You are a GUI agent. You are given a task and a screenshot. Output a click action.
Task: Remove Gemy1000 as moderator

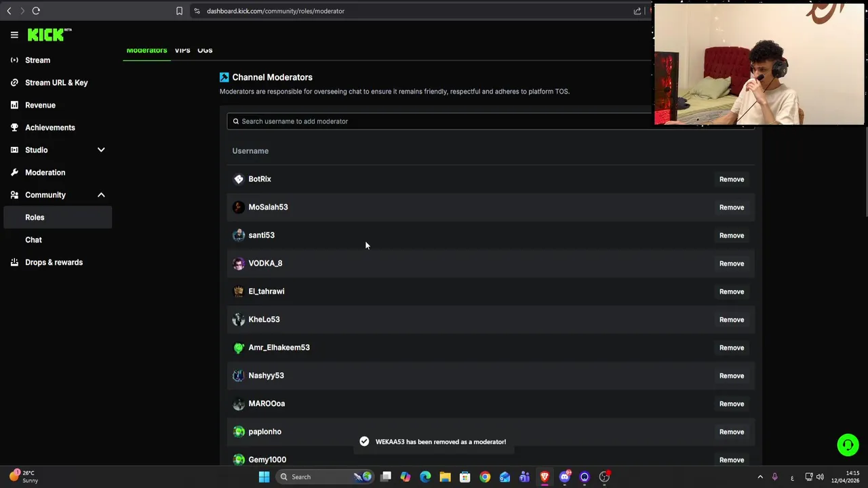[x=732, y=460]
